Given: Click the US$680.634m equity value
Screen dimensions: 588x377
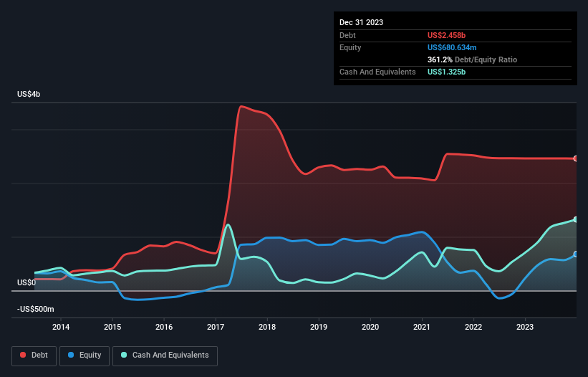Looking at the screenshot, I should coord(452,47).
